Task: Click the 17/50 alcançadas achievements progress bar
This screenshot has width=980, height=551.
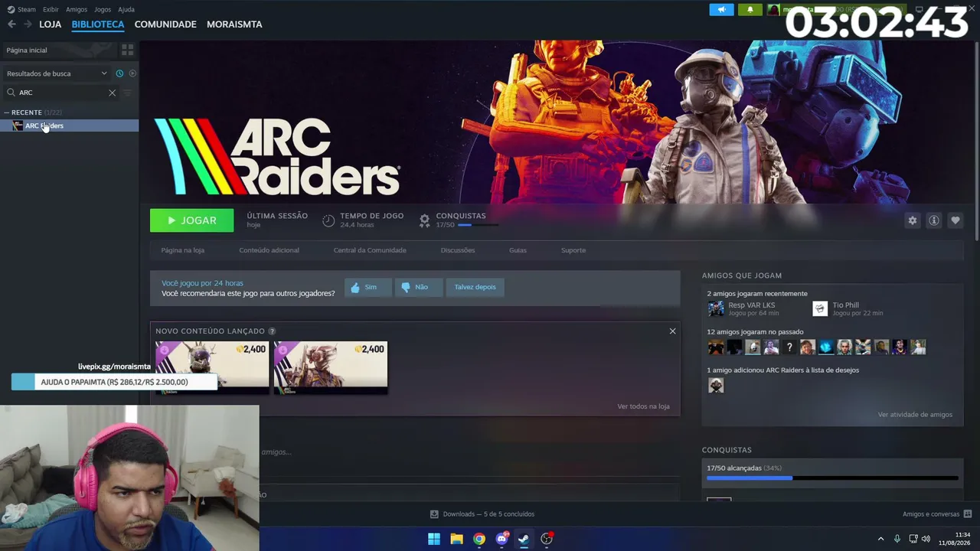Action: tap(832, 478)
